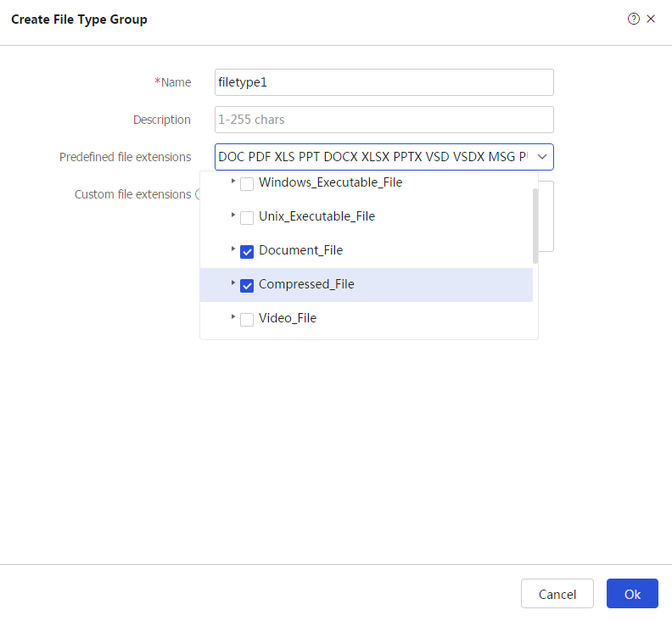This screenshot has height=621, width=672.
Task: Check the Video_File checkbox
Action: point(247,319)
